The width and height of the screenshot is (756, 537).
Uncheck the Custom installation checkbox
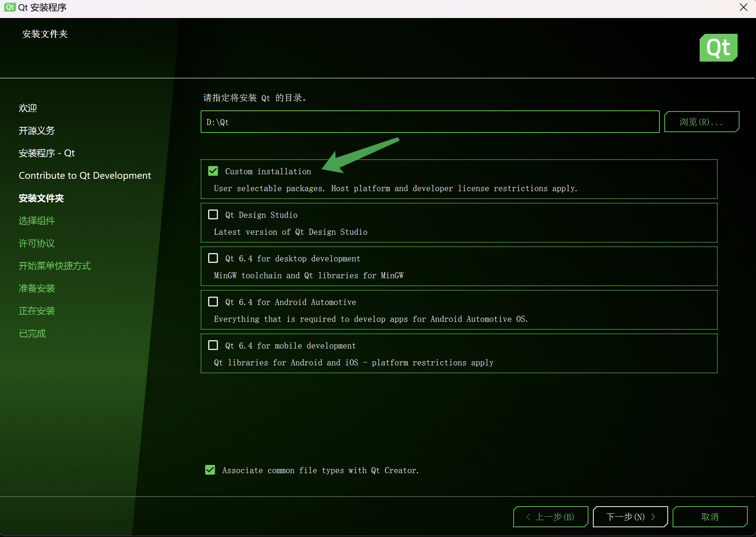pyautogui.click(x=213, y=171)
